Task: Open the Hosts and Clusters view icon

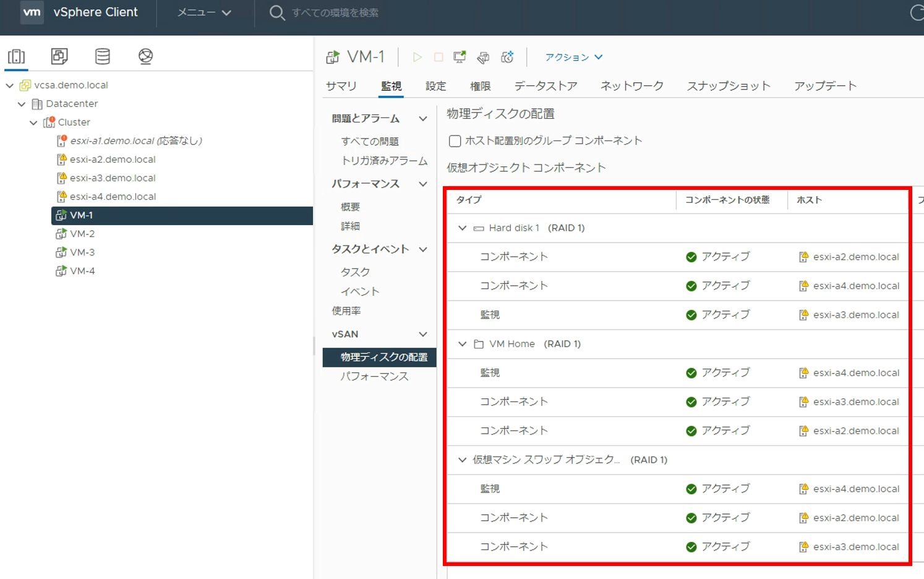Action: tap(17, 56)
